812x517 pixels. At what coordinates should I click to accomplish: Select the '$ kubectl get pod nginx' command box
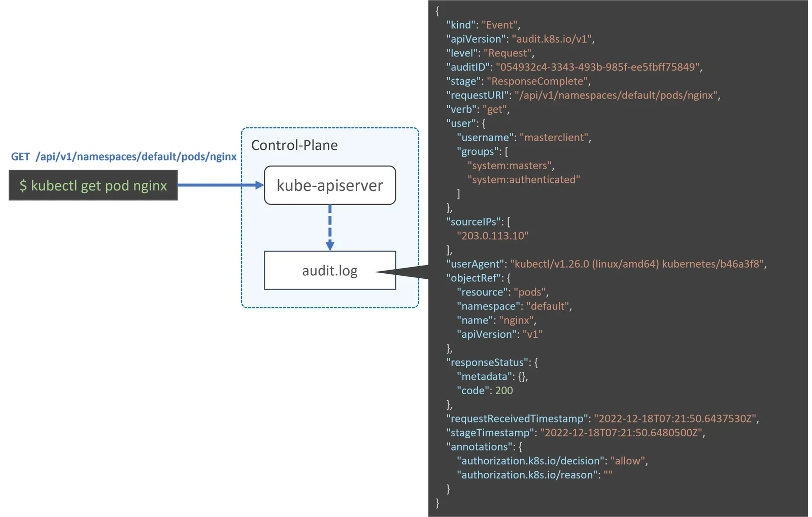pyautogui.click(x=93, y=185)
